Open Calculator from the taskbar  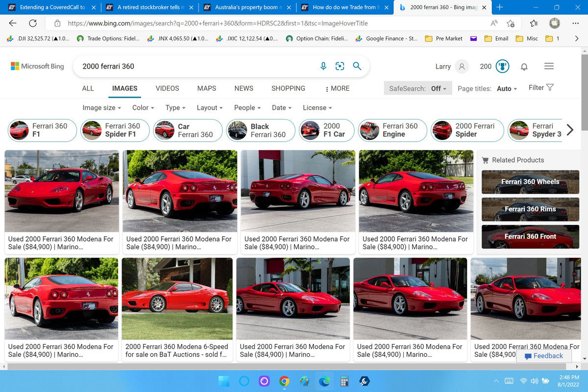pos(344,381)
